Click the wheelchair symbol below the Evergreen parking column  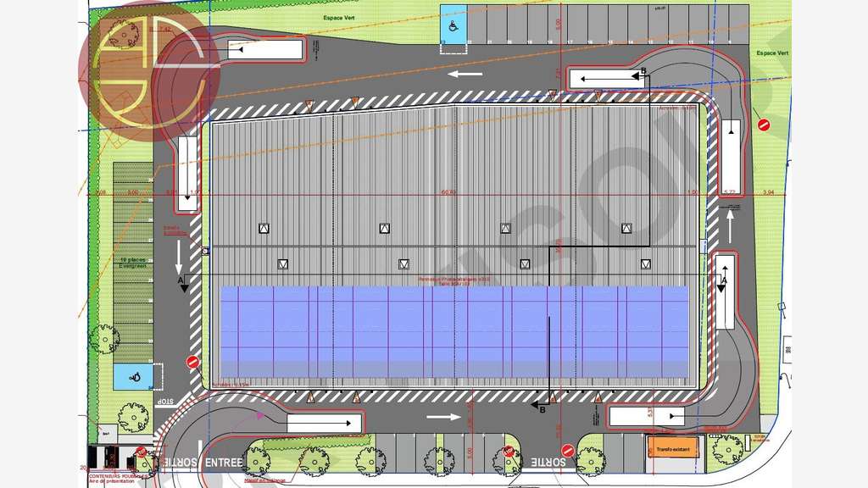click(x=134, y=378)
